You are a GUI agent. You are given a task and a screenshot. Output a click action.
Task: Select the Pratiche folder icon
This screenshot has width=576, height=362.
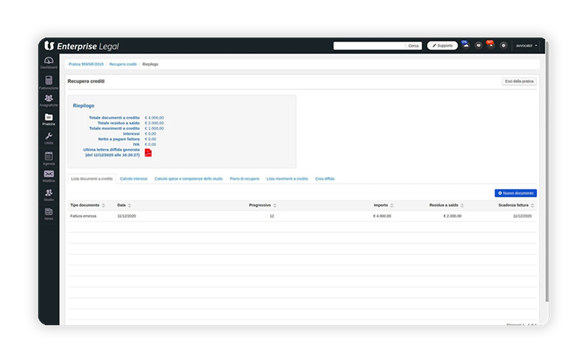click(48, 119)
